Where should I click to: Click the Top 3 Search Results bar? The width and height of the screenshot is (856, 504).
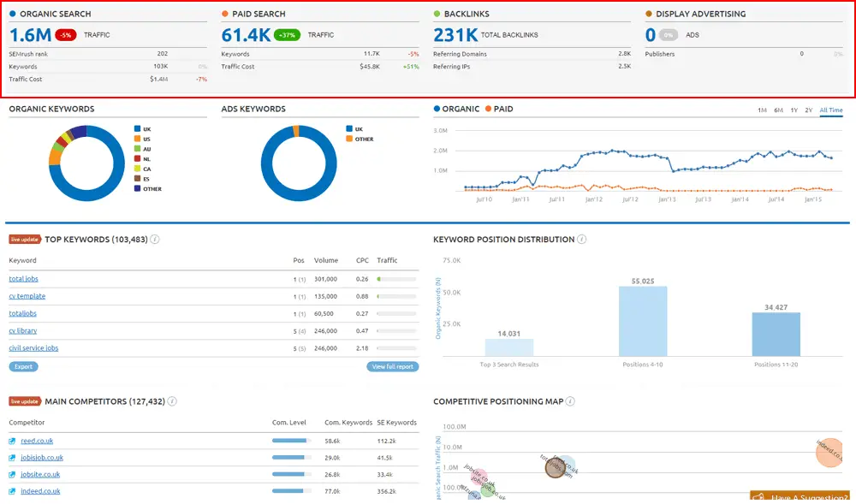(x=509, y=347)
